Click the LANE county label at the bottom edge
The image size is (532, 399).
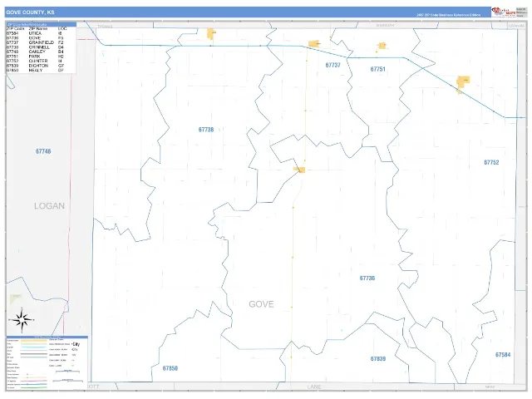[x=314, y=387]
